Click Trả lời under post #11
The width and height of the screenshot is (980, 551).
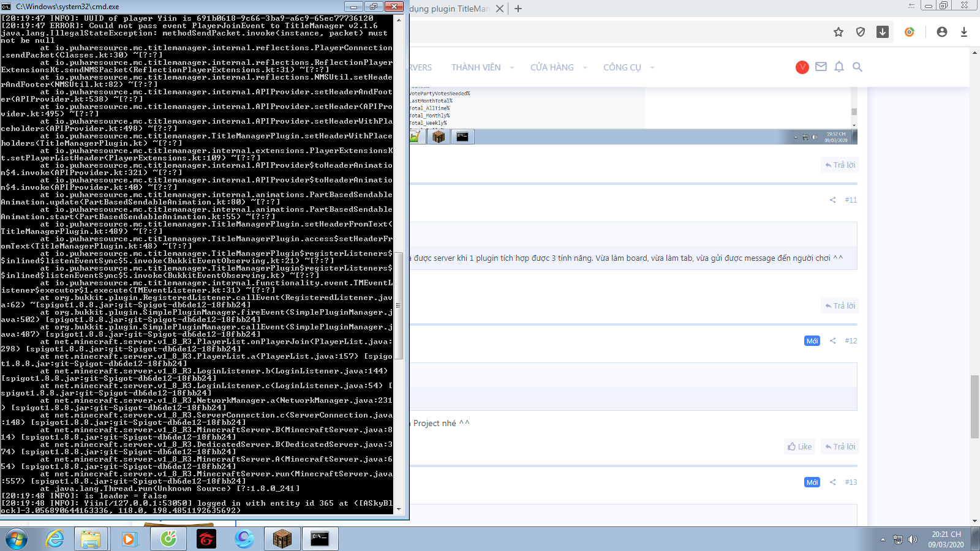click(840, 305)
